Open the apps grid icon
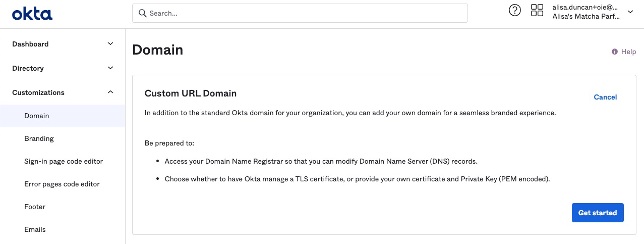Image resolution: width=644 pixels, height=244 pixels. [537, 11]
